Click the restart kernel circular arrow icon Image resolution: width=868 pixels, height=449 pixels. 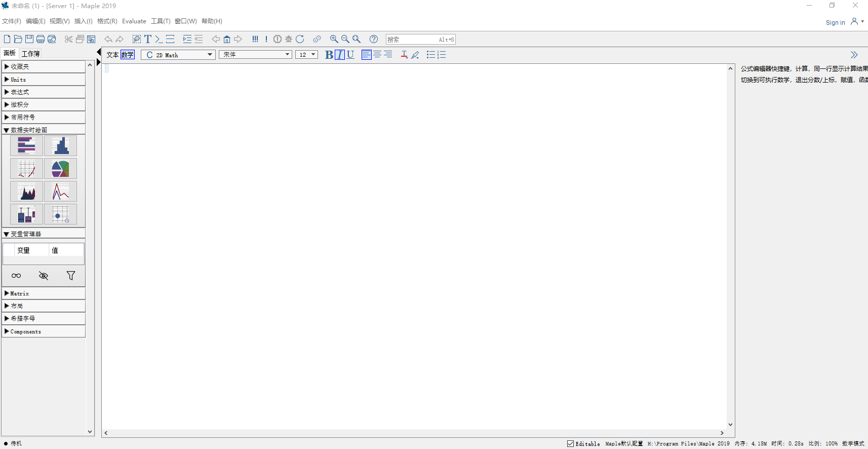point(300,39)
